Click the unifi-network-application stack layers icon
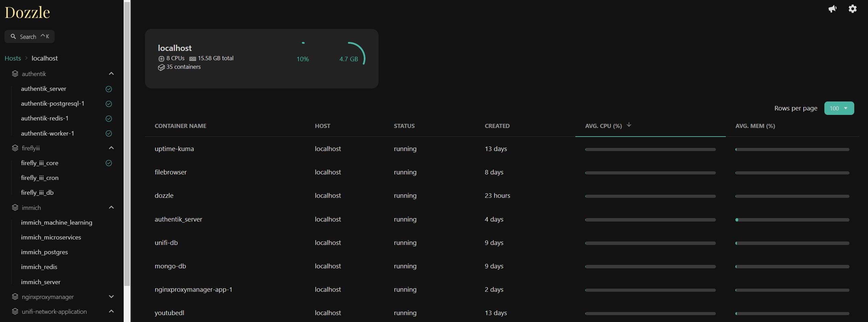 pos(15,311)
